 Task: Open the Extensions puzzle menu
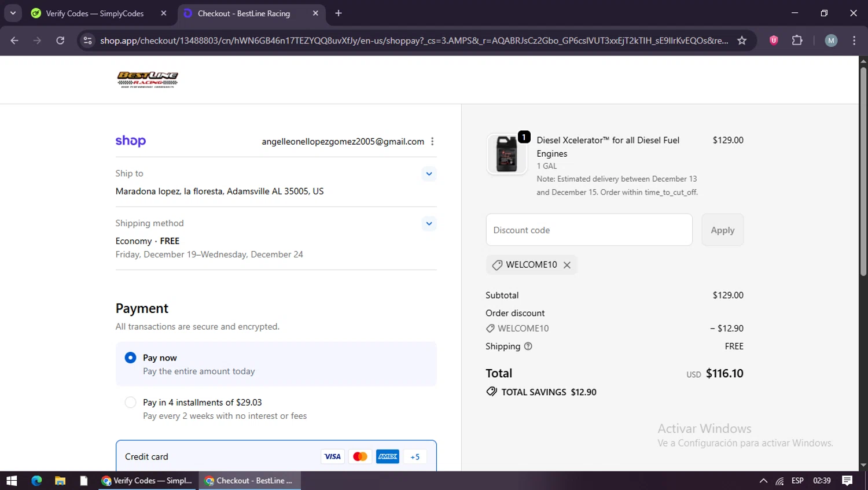pyautogui.click(x=797, y=40)
